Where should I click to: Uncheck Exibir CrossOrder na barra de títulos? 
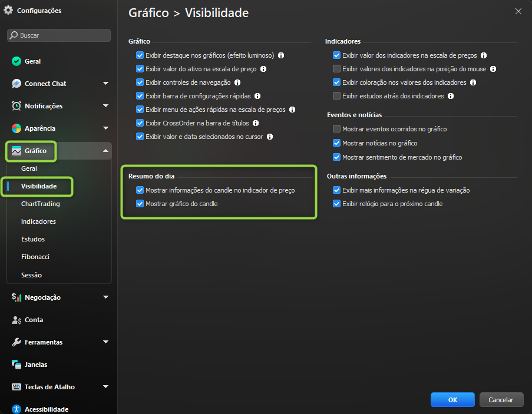(140, 123)
